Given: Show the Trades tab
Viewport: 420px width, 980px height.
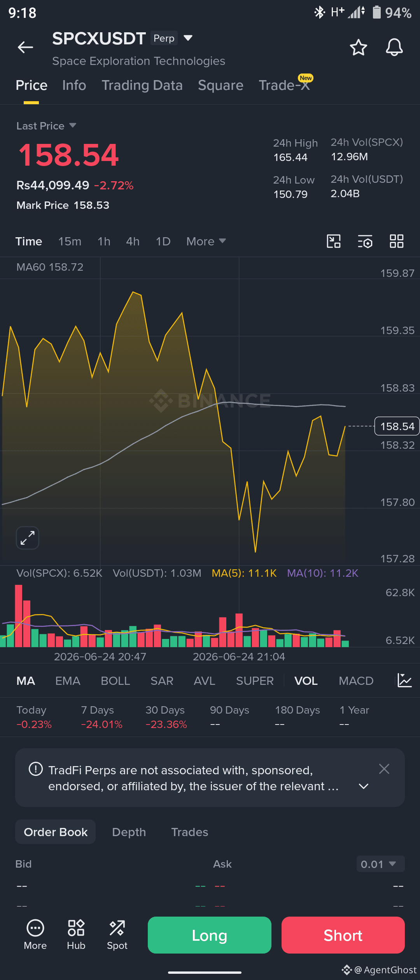Looking at the screenshot, I should pyautogui.click(x=190, y=832).
